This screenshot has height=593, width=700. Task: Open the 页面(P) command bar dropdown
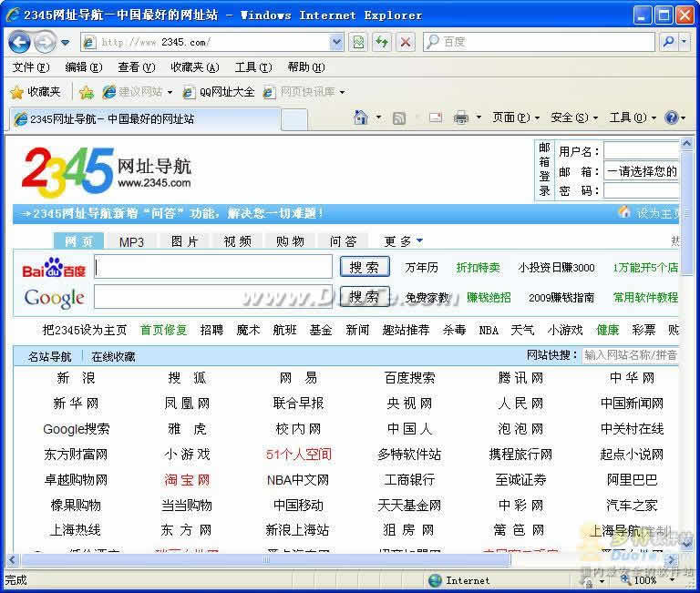tap(516, 118)
